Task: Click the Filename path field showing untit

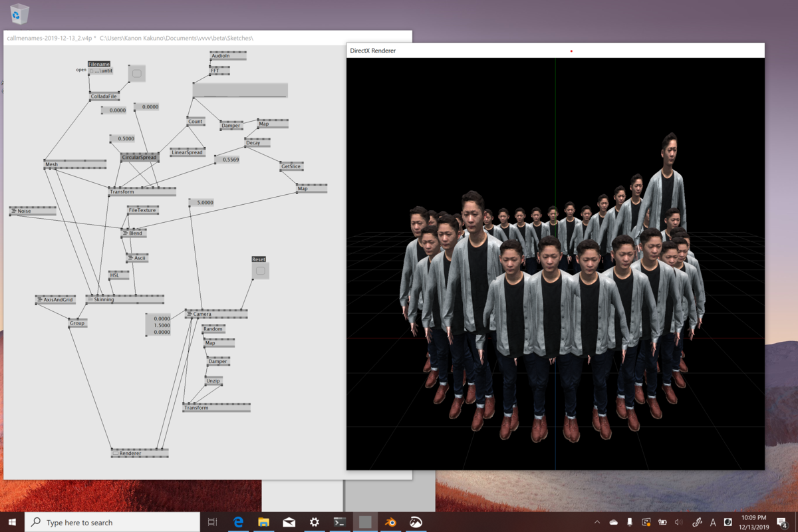Action: 100,70
